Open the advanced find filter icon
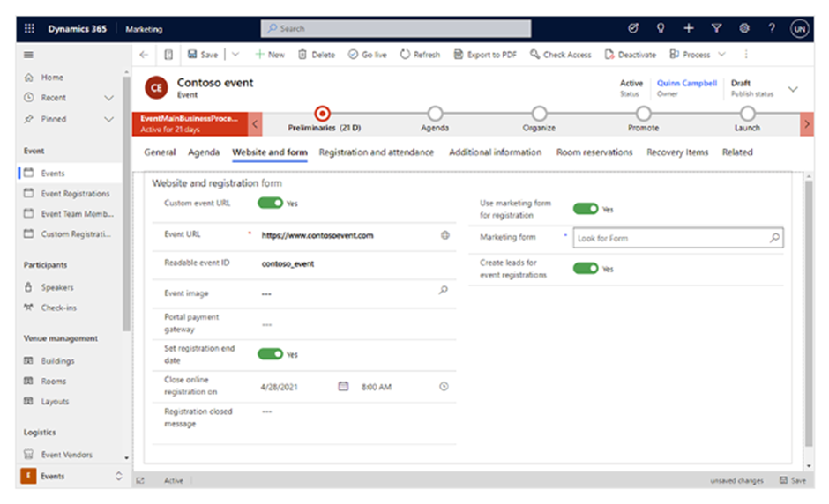 716,28
